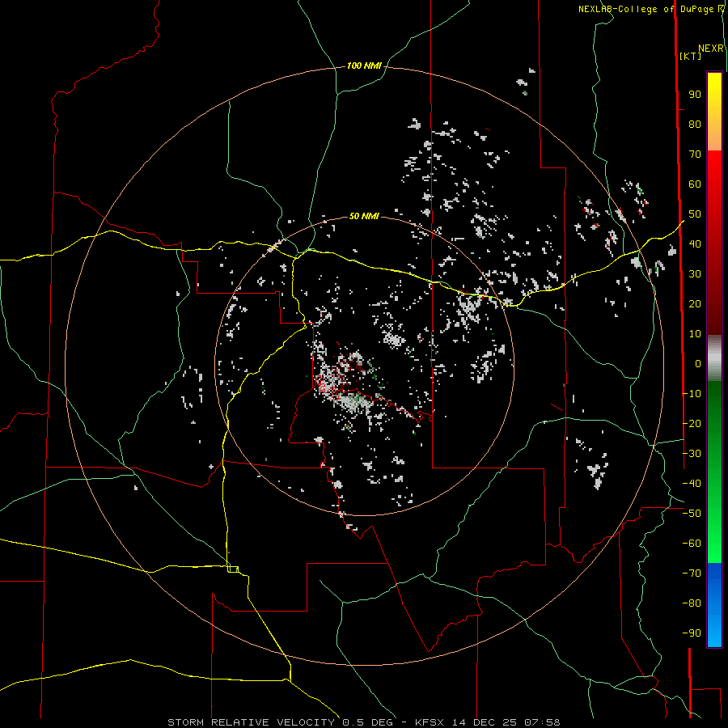Click the -30 scale label

692,454
